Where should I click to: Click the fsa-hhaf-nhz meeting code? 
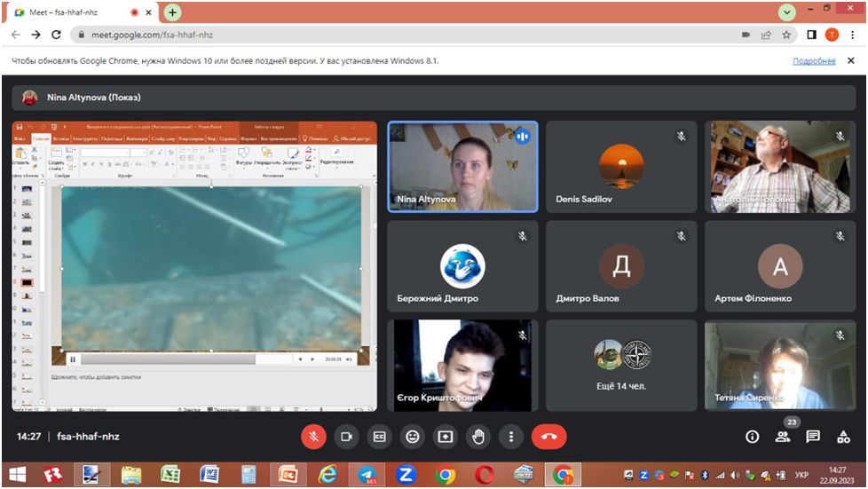tap(88, 437)
